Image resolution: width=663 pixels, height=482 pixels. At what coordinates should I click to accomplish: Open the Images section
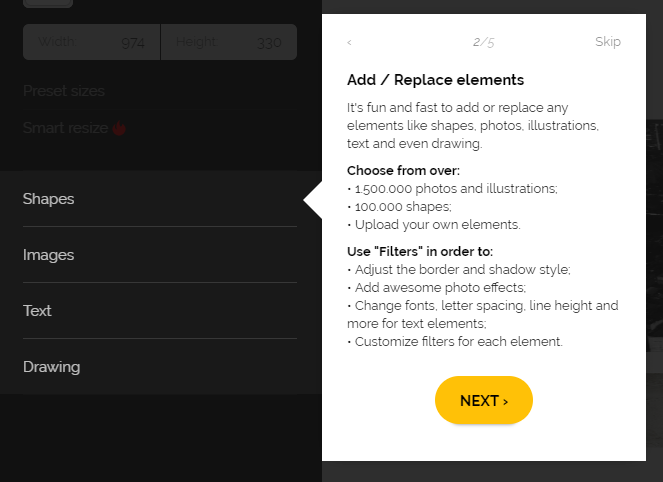tap(160, 255)
